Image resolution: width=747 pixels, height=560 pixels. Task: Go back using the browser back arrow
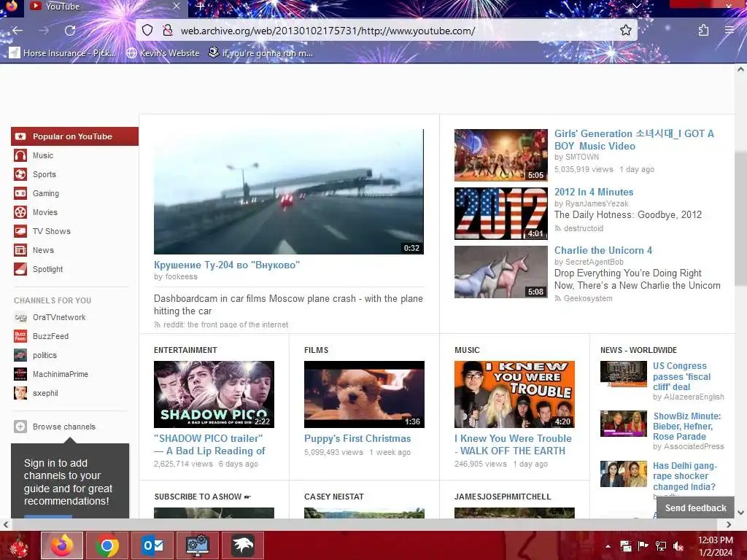coord(18,31)
